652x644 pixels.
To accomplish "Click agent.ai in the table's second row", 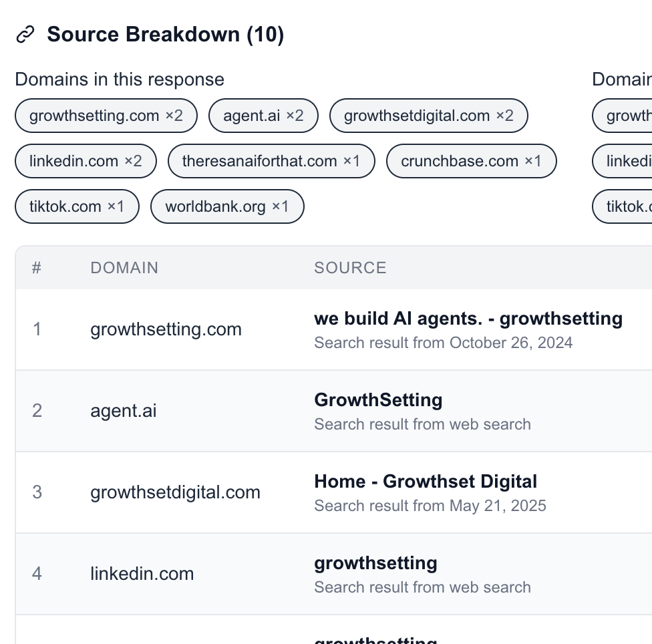I will point(124,410).
